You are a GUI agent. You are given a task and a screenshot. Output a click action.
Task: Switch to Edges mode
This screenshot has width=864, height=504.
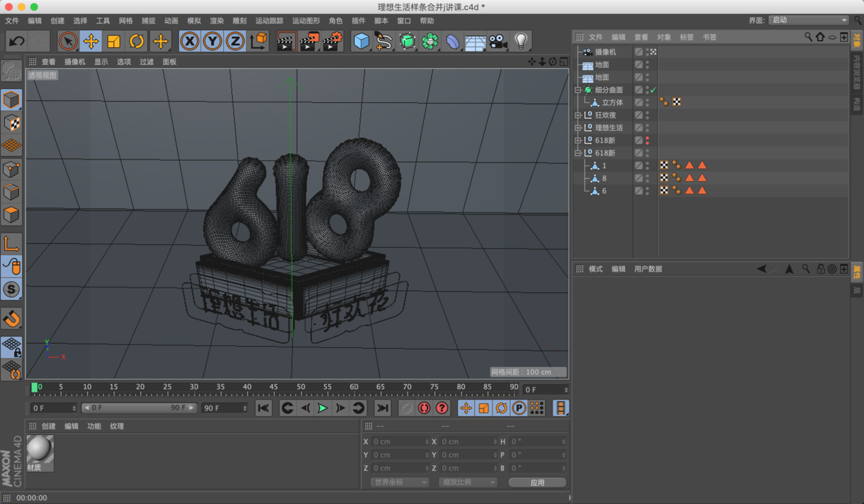[11, 191]
